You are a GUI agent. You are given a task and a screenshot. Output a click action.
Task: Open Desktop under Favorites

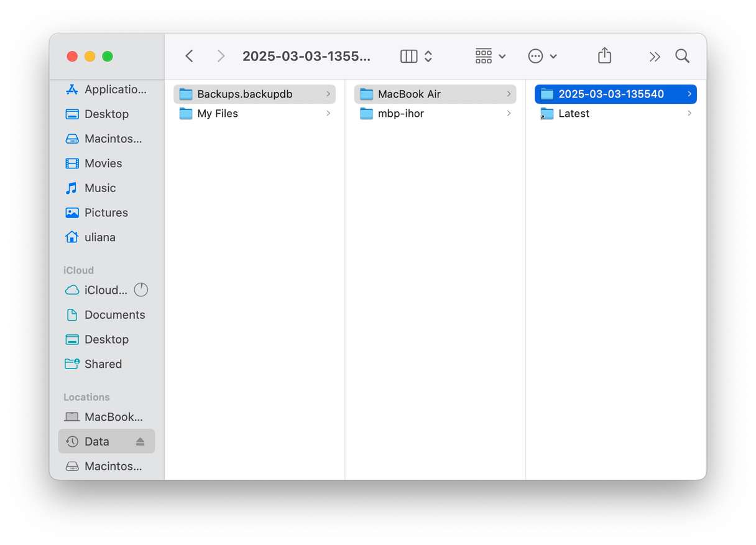coord(106,114)
